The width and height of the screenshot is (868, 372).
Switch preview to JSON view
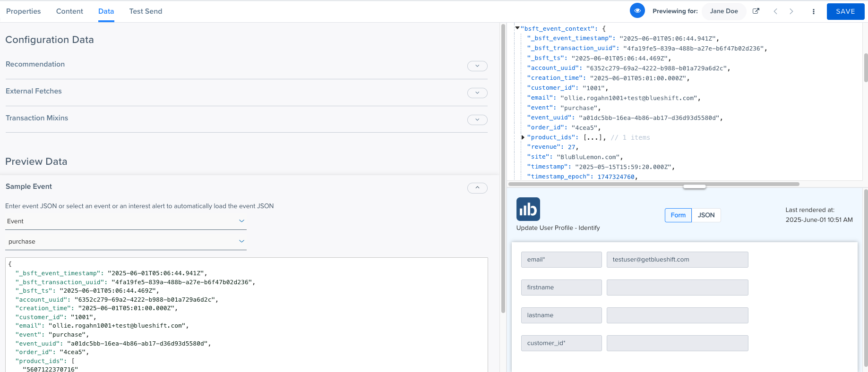coord(706,215)
